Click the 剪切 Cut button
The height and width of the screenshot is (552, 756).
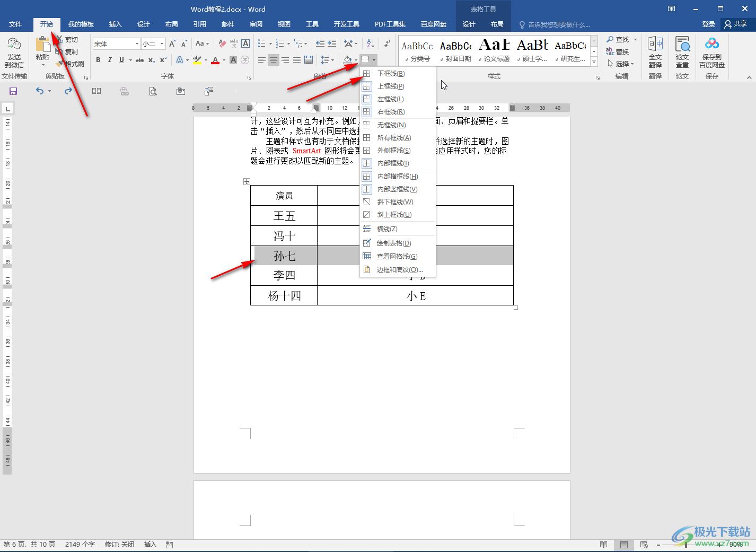coord(67,40)
